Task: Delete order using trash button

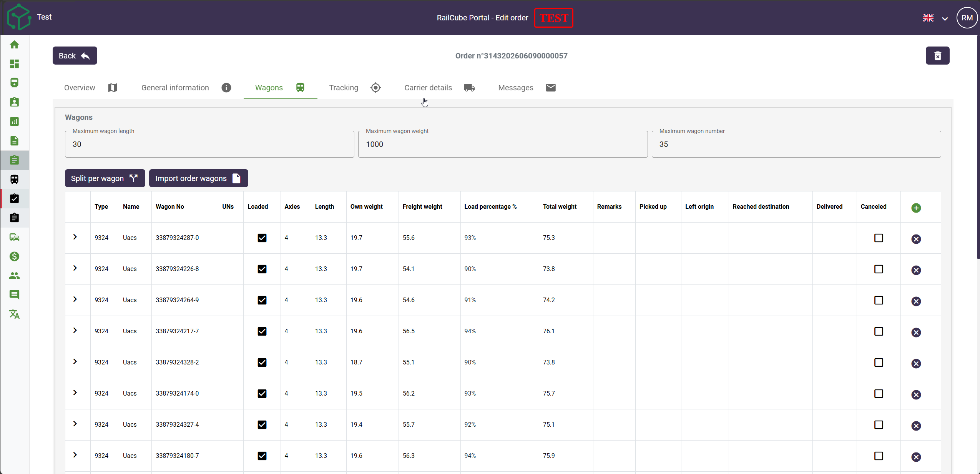Action: click(937, 56)
